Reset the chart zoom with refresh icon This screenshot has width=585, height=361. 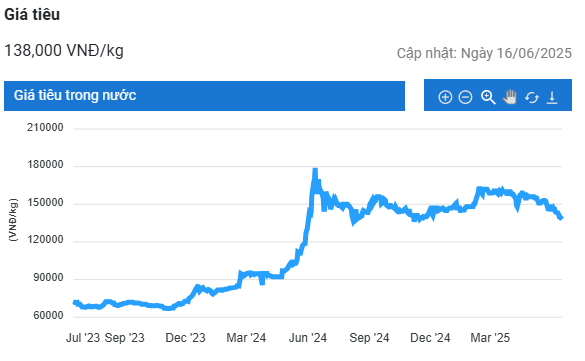tap(532, 98)
